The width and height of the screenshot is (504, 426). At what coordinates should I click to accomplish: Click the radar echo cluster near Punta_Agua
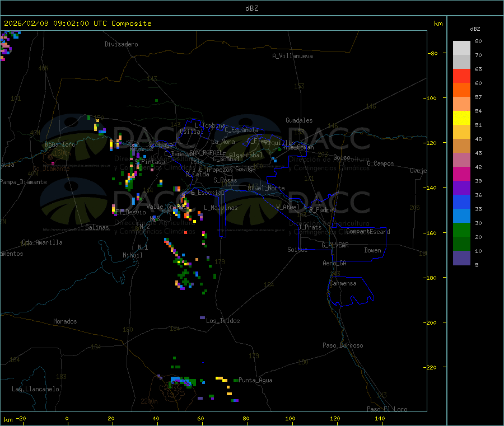(x=226, y=390)
